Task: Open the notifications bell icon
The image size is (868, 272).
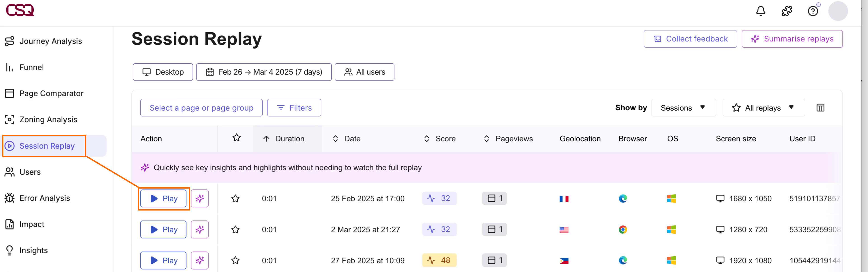Action: (760, 11)
